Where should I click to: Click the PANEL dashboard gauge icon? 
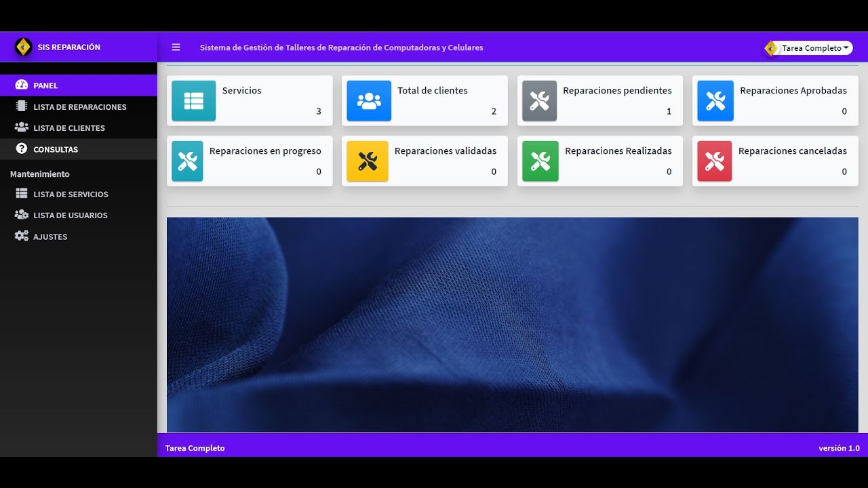[x=22, y=85]
